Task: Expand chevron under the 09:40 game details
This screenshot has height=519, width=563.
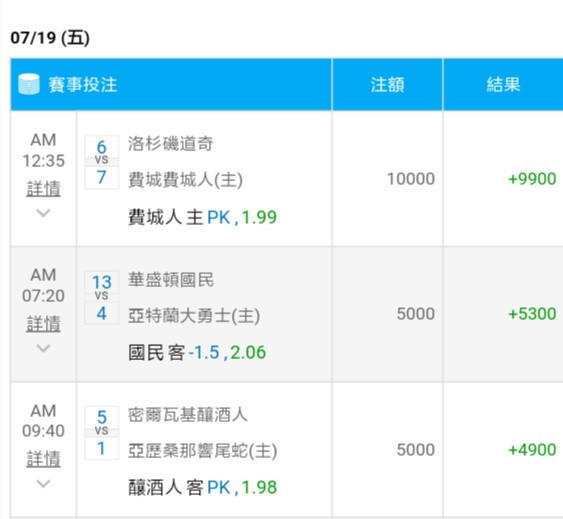Action: pos(43,483)
